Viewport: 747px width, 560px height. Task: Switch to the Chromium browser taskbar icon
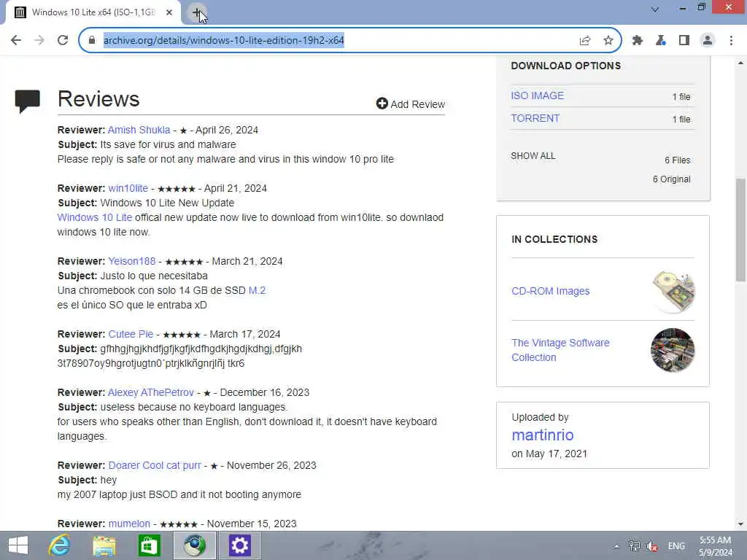(x=194, y=545)
